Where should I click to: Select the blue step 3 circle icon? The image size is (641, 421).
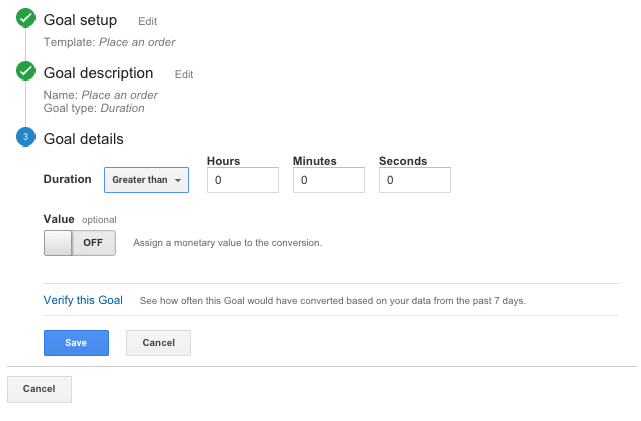(x=25, y=137)
